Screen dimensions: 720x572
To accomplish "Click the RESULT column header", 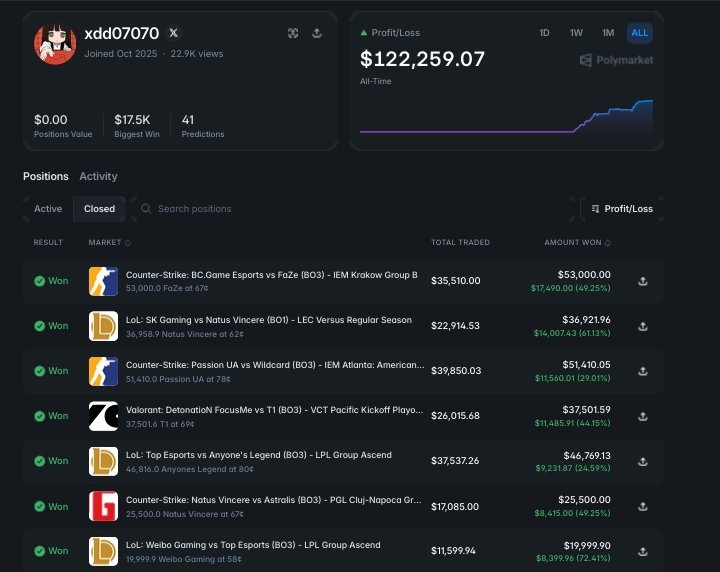I will (48, 242).
